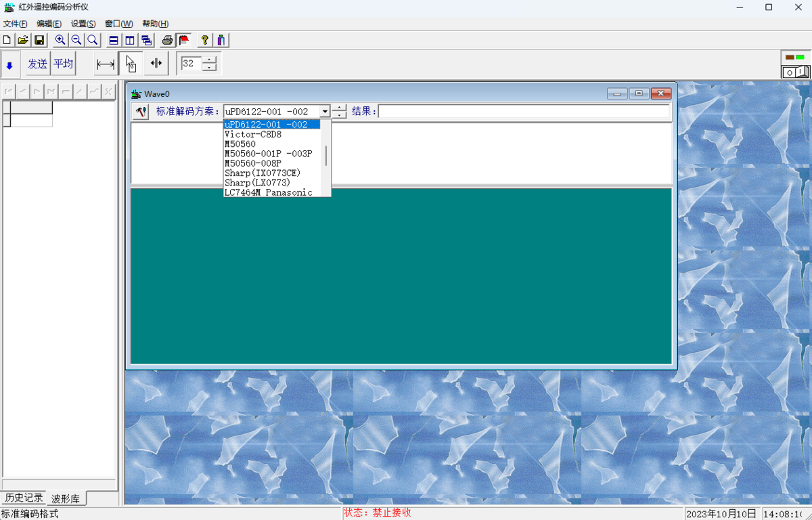Screen dimensions: 812x520
Task: Open a file with the folder icon
Action: click(x=23, y=40)
